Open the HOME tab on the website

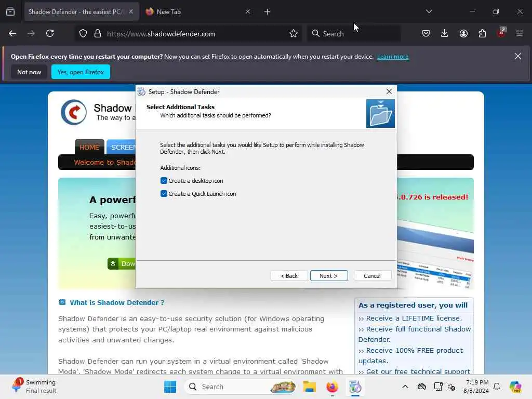click(89, 147)
